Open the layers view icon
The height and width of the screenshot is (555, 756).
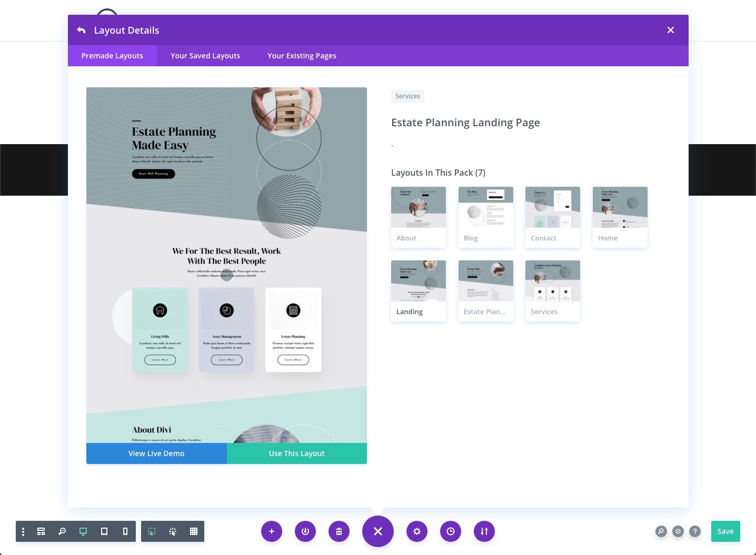click(x=678, y=531)
